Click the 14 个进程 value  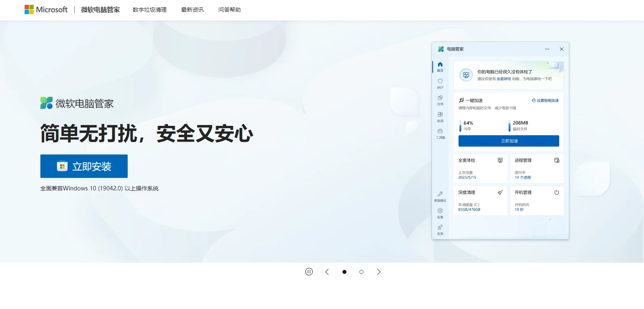pyautogui.click(x=523, y=177)
